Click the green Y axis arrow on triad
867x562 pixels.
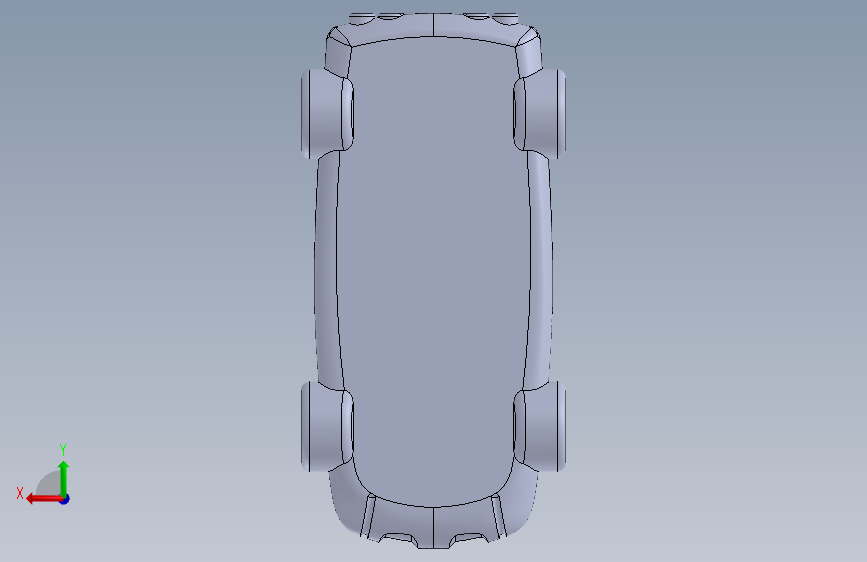coord(64,477)
